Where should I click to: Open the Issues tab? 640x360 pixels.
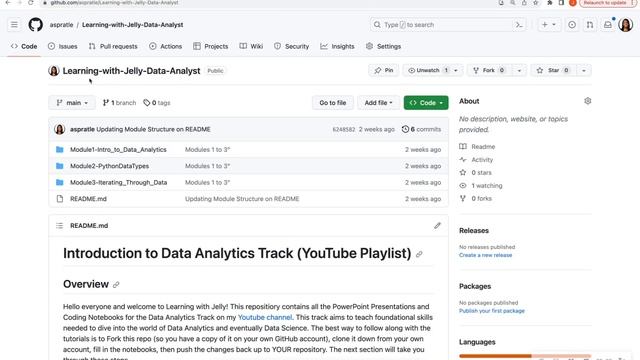pos(62,47)
